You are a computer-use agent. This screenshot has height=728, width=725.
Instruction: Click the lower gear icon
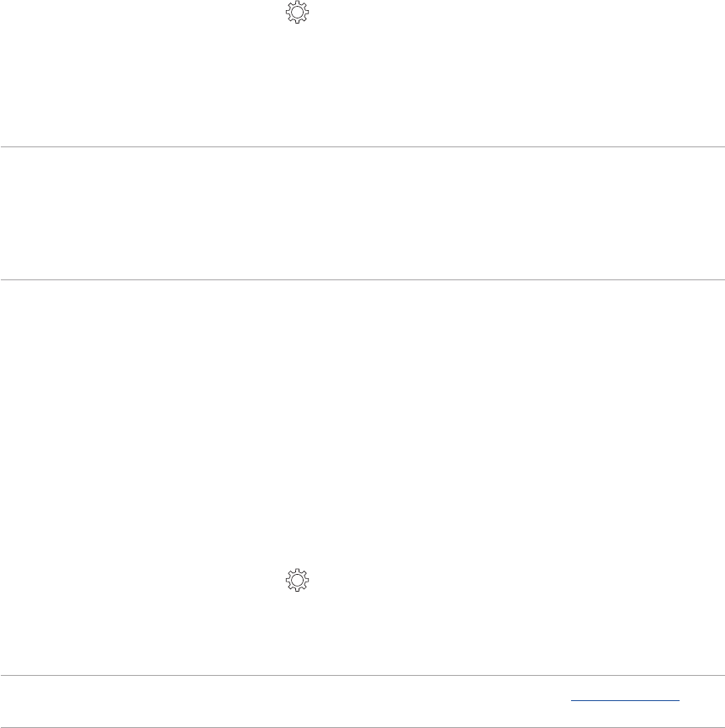[x=298, y=580]
